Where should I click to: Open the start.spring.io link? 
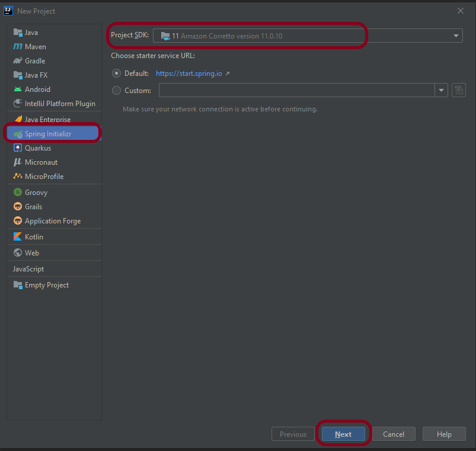(189, 73)
